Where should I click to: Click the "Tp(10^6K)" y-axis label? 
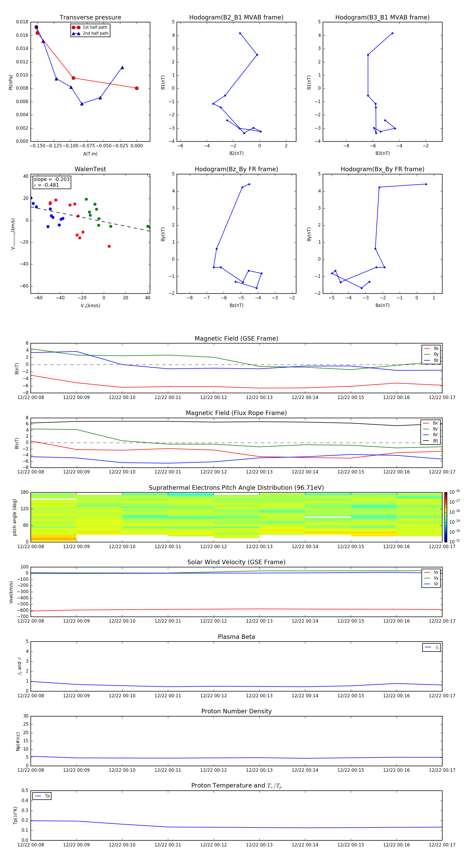click(x=15, y=815)
